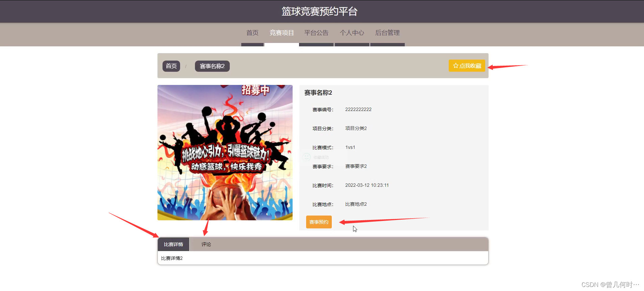Click the star 点我收藏 favorite button
The image size is (644, 291).
coord(467,66)
